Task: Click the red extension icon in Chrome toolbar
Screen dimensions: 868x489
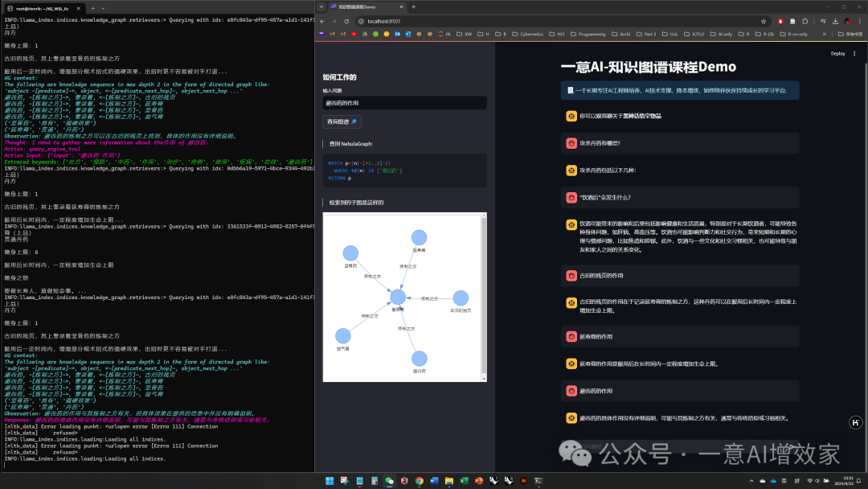Action: pos(780,21)
